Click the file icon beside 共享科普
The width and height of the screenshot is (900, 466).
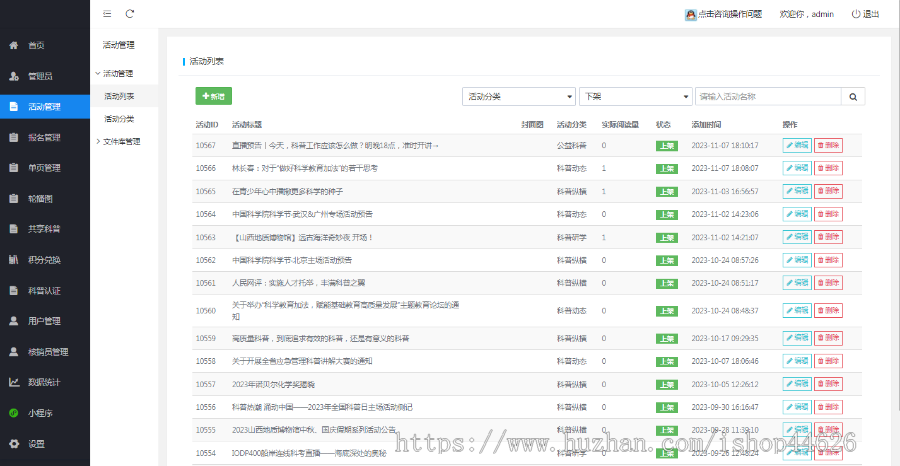tap(14, 229)
